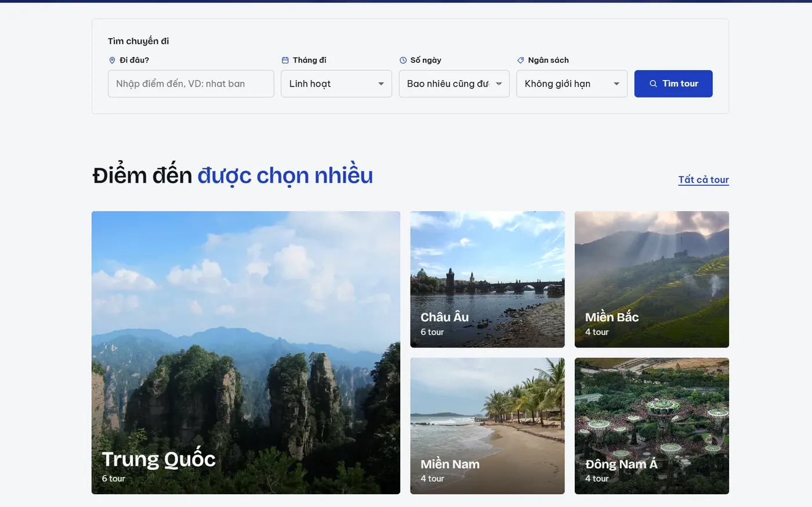The height and width of the screenshot is (507, 812).
Task: Click "4 tour" under Miền Bắc
Action: tap(597, 332)
